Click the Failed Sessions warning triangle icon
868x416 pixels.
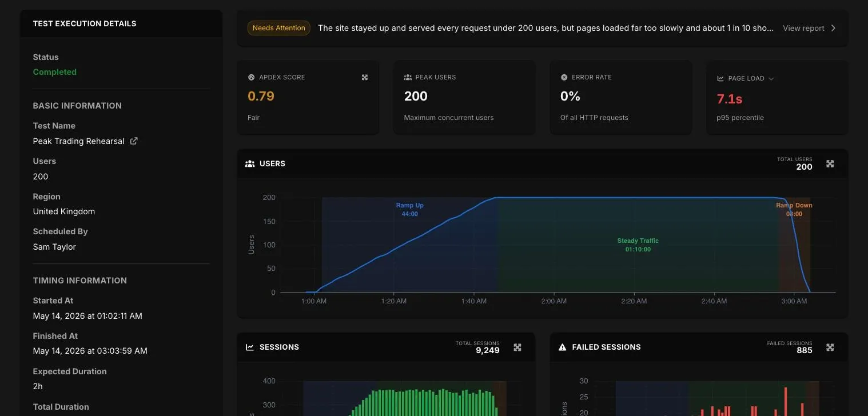(562, 347)
